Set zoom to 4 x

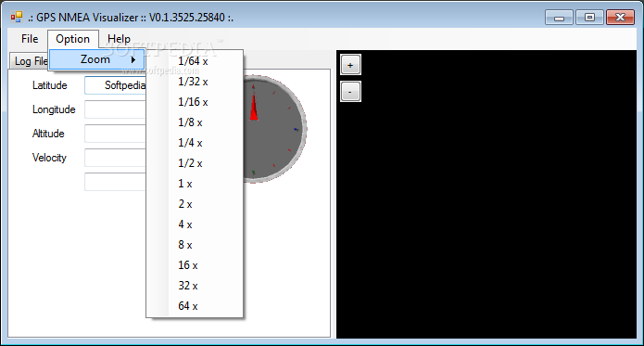195,224
